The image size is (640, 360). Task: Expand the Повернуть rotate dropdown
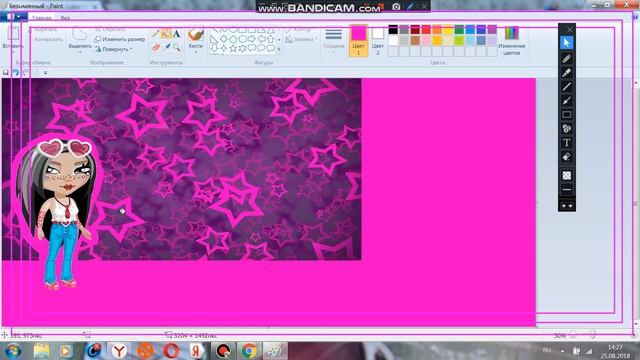click(114, 49)
